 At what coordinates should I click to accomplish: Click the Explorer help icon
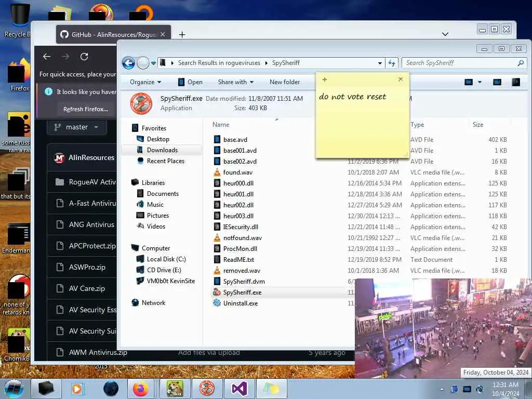[516, 82]
